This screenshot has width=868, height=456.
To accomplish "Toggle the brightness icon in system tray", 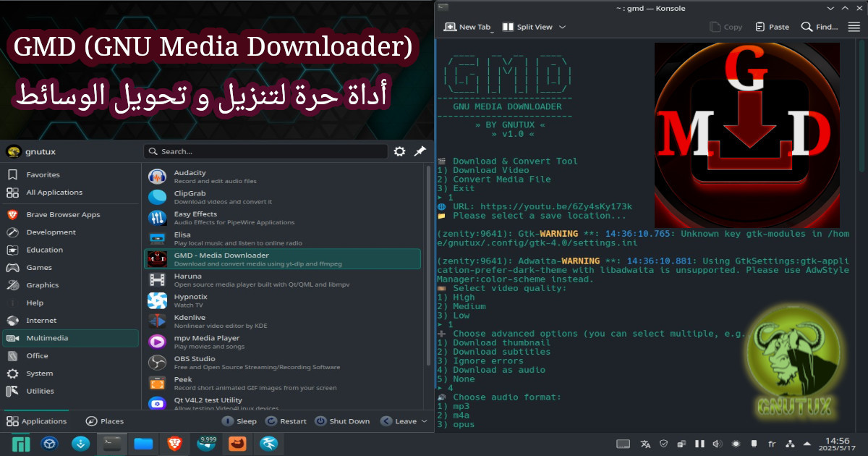I will pyautogui.click(x=736, y=444).
